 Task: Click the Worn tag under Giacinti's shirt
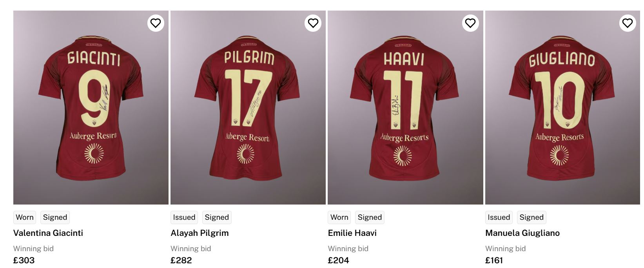[25, 217]
